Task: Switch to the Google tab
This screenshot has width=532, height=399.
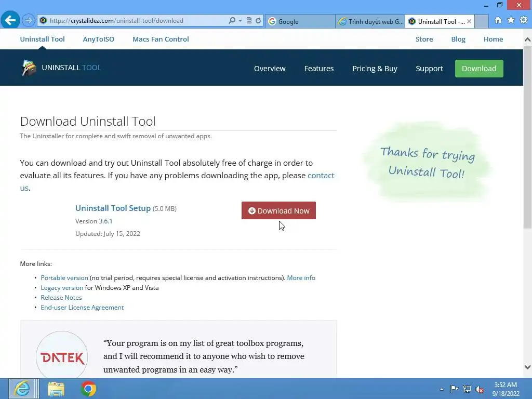Action: click(x=300, y=21)
